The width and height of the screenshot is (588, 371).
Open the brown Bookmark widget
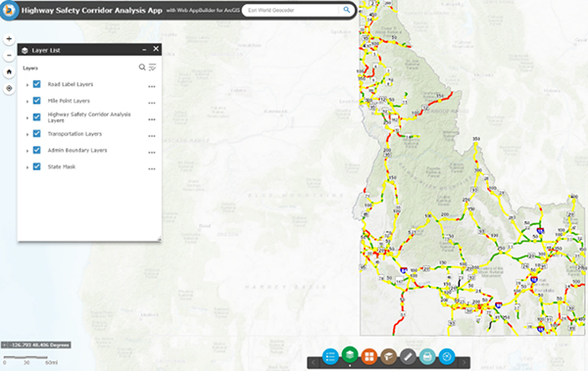tap(389, 356)
